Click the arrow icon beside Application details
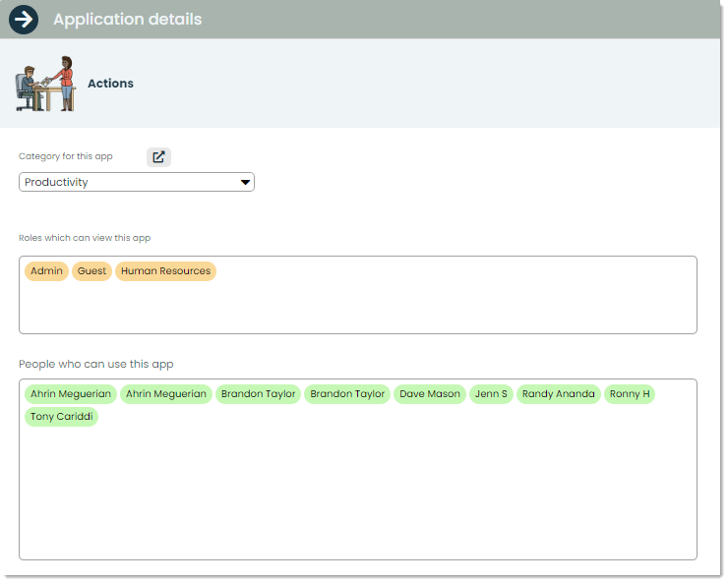 (24, 20)
